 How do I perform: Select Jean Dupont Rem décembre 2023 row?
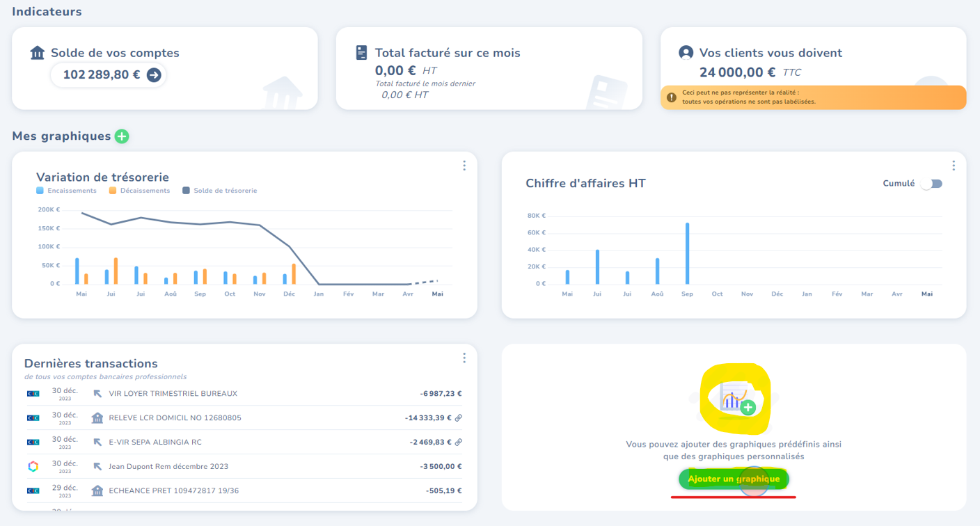point(168,467)
